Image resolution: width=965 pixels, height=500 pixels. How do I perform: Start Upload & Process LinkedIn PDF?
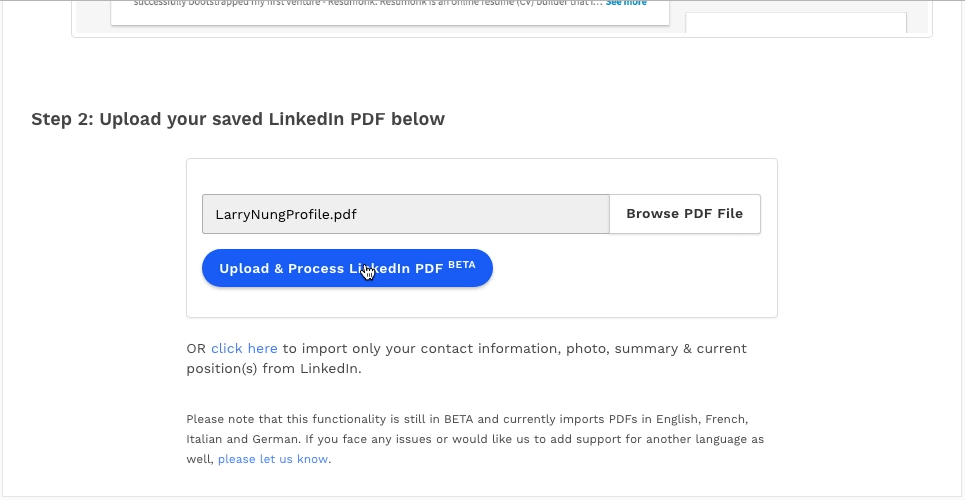tap(347, 268)
